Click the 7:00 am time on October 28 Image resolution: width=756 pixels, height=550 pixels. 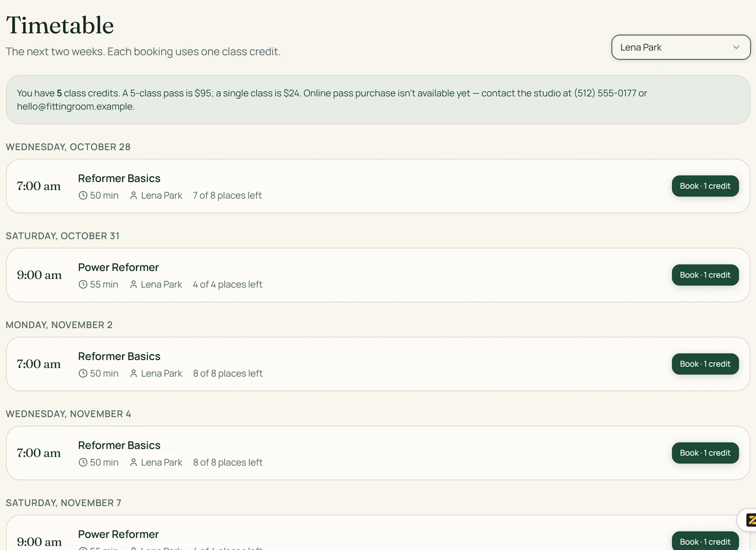39,186
